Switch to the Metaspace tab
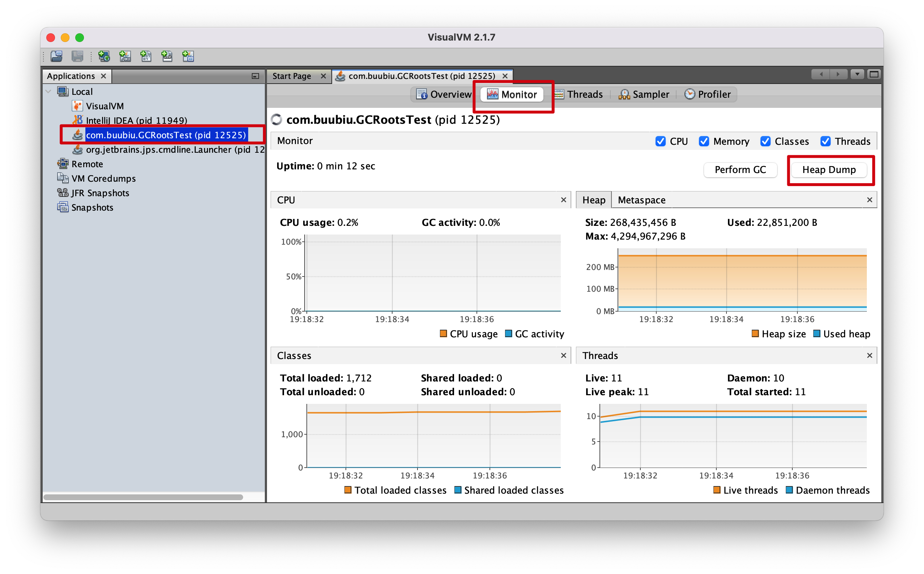The width and height of the screenshot is (924, 574). click(641, 200)
